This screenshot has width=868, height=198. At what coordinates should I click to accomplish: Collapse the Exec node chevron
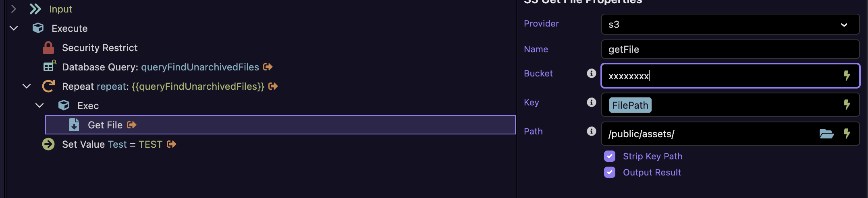[x=40, y=105]
